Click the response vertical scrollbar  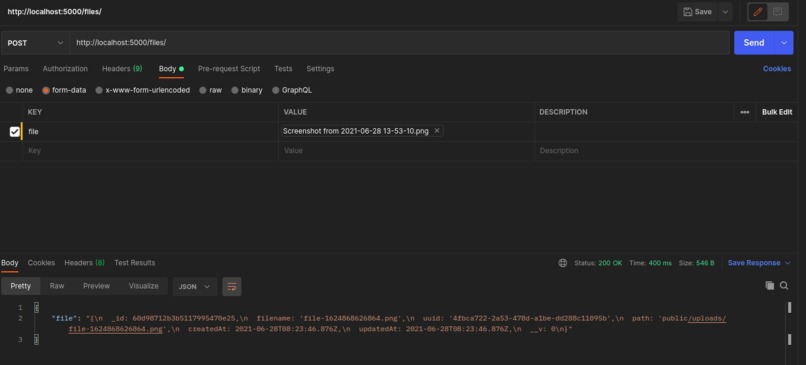[789, 324]
